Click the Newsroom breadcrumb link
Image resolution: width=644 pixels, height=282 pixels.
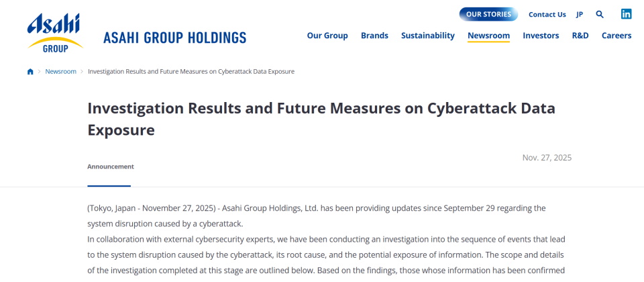coord(60,72)
